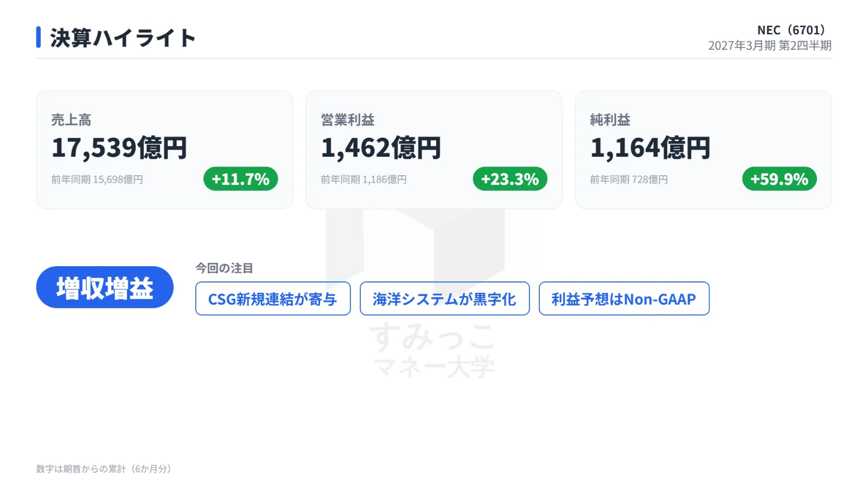The image size is (868, 488).
Task: Click the 決算ハイライト slide title
Action: tap(123, 38)
